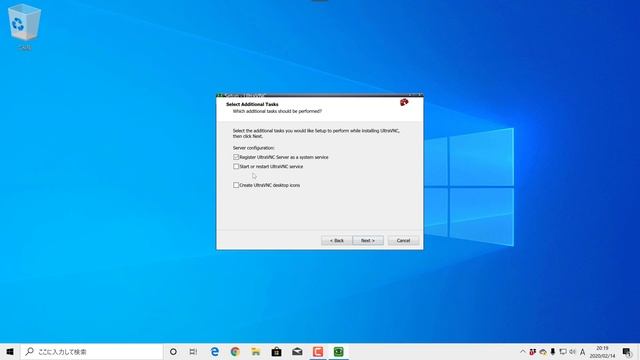Click the IME input mode indicator A
The height and width of the screenshot is (360, 640).
[582, 351]
